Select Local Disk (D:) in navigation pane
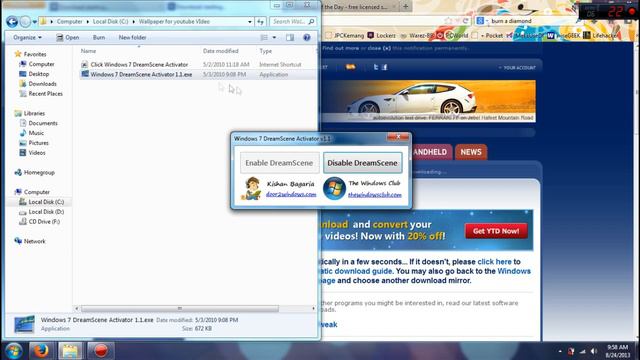Screen dimensions: 640x360 [x=46, y=212]
